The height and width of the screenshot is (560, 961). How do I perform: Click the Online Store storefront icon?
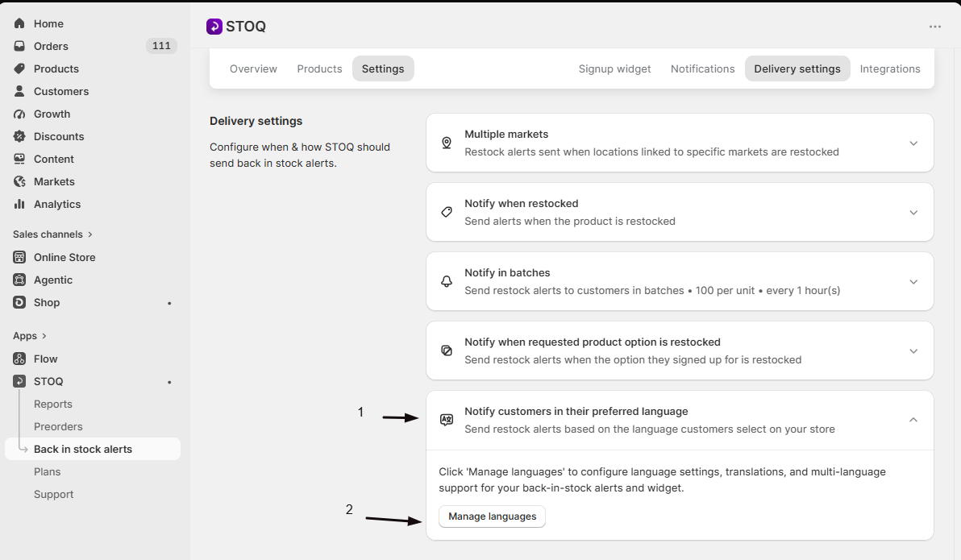tap(19, 257)
